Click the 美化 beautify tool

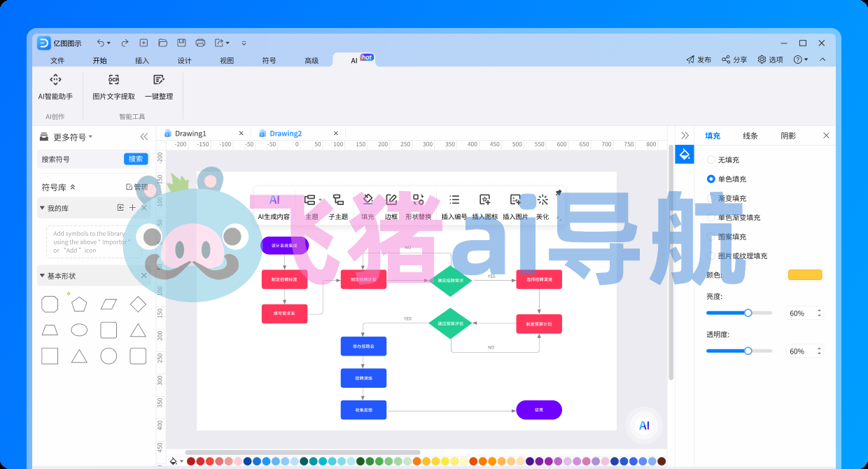542,207
